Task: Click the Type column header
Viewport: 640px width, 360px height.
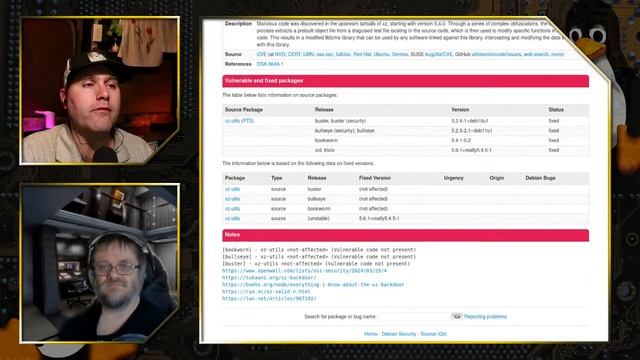Action: click(x=277, y=178)
